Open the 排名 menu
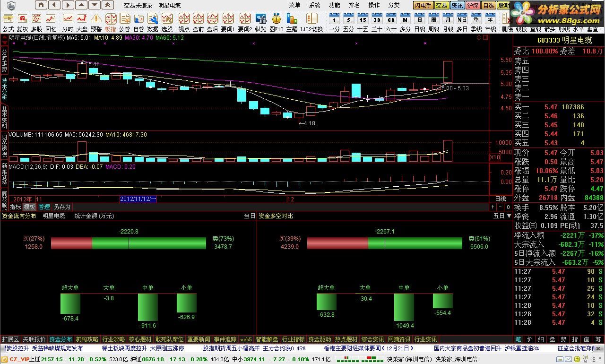 coord(354,5)
